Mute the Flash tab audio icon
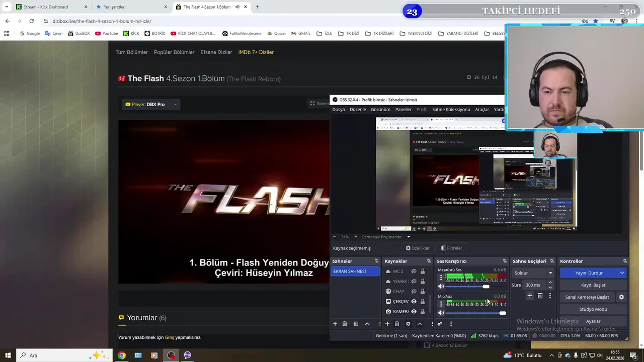 click(237, 7)
